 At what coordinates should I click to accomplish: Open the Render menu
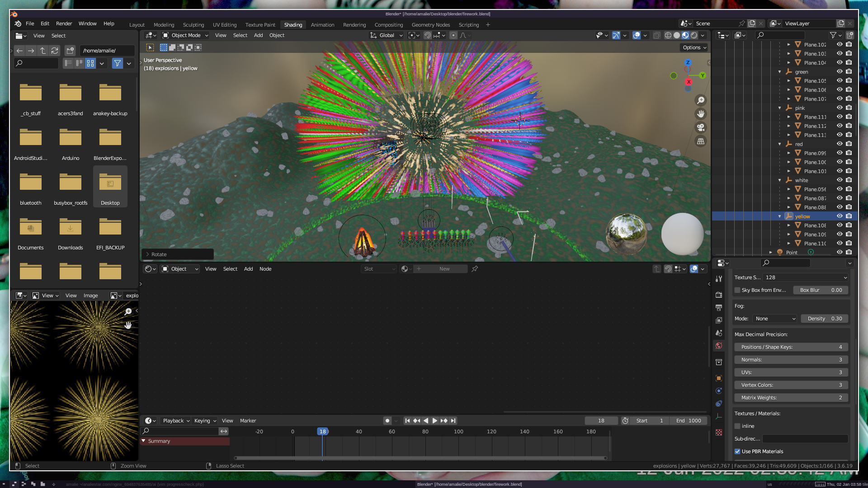tap(64, 23)
